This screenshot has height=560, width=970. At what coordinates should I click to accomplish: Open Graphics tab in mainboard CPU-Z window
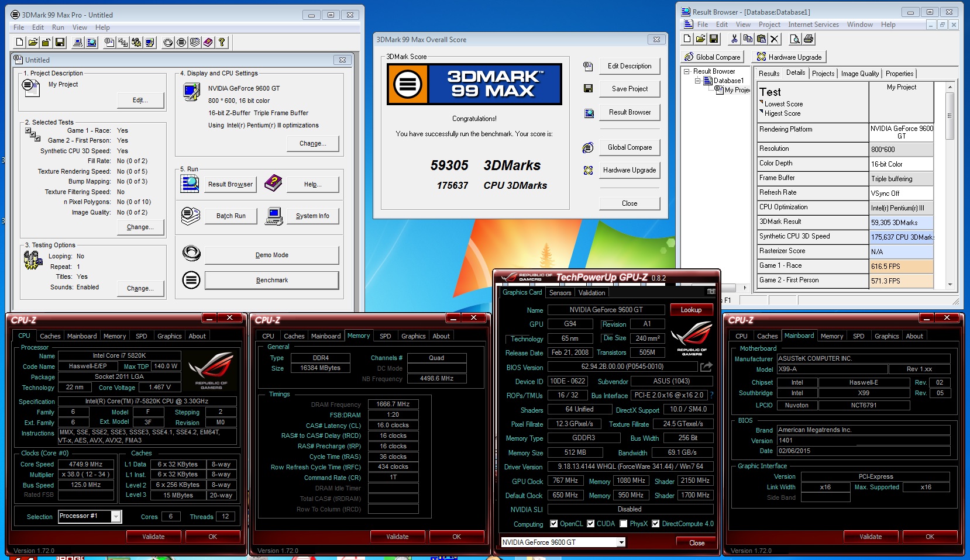point(886,336)
